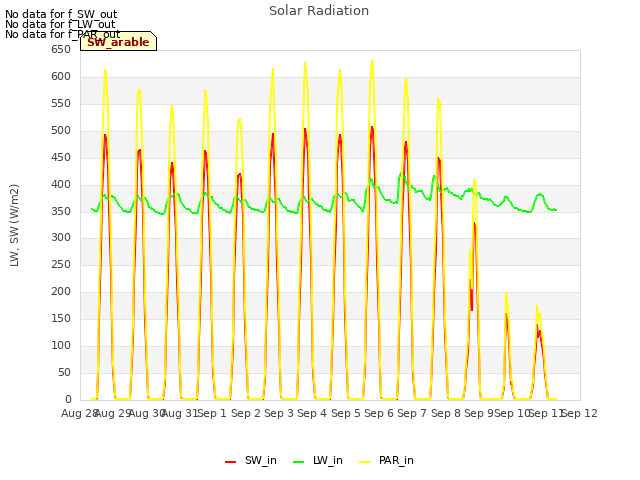640x480 pixels.
Task: Click the 'No data for f_PAR_out' message
Action: [x=62, y=34]
